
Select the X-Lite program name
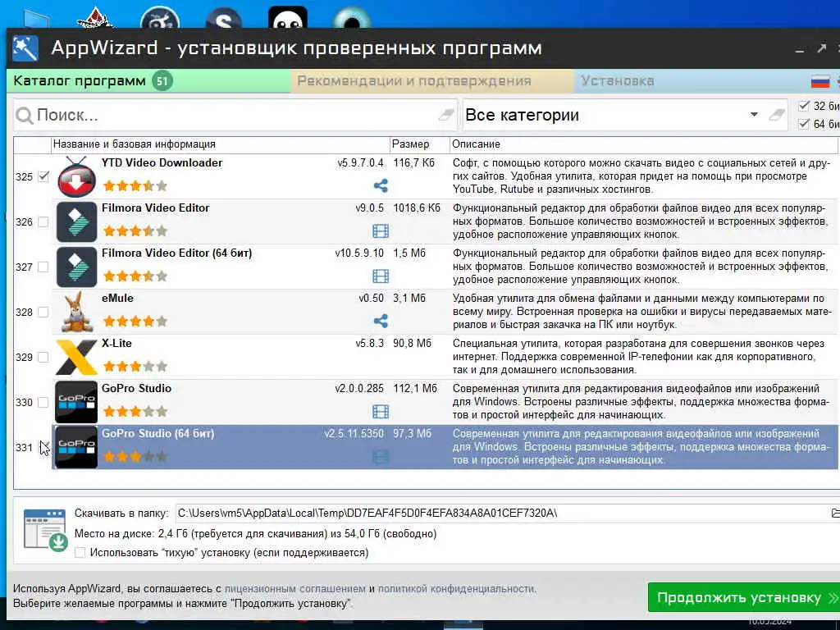[x=116, y=344]
